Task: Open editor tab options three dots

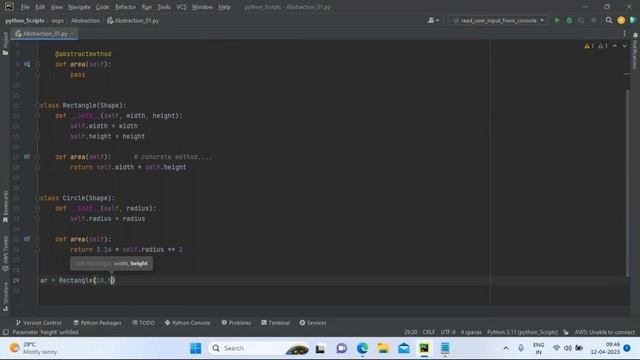Action: click(624, 33)
